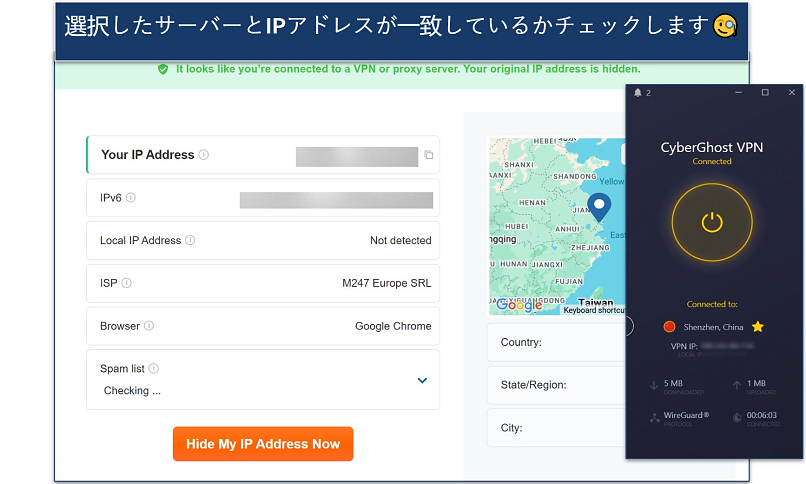Open info icon next to ISP
The image size is (806, 484).
[x=126, y=283]
